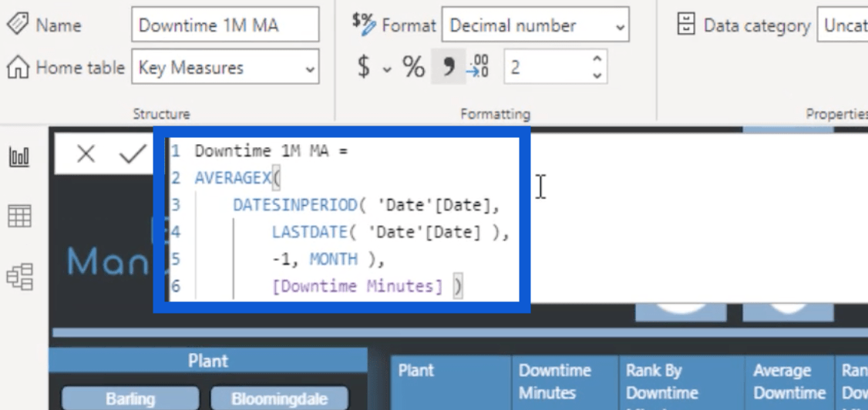This screenshot has width=868, height=410.
Task: Open the Data category dropdown
Action: (842, 25)
